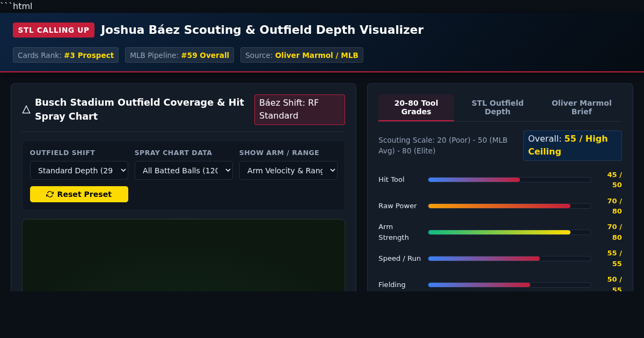
Task: Click the Busch Stadium Outfield Coverage heading
Action: pos(140,109)
